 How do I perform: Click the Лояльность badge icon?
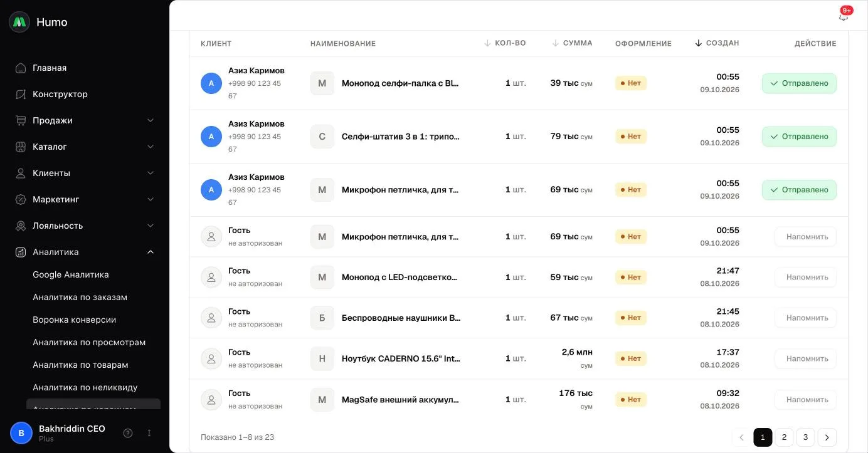click(x=21, y=226)
